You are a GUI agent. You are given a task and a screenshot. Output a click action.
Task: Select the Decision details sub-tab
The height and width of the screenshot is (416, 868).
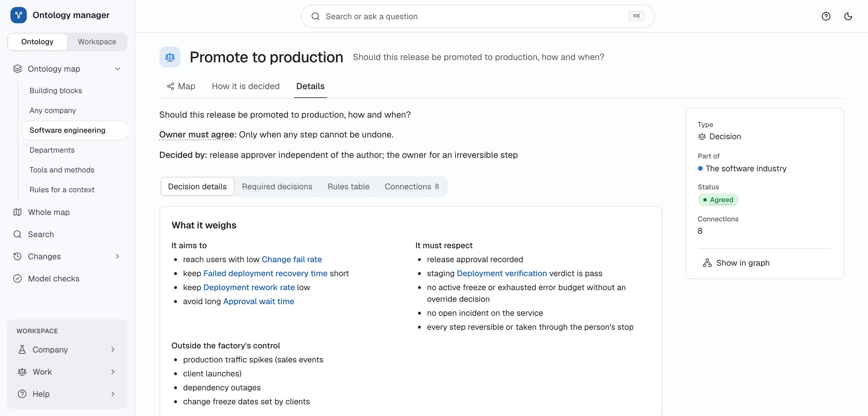click(197, 186)
